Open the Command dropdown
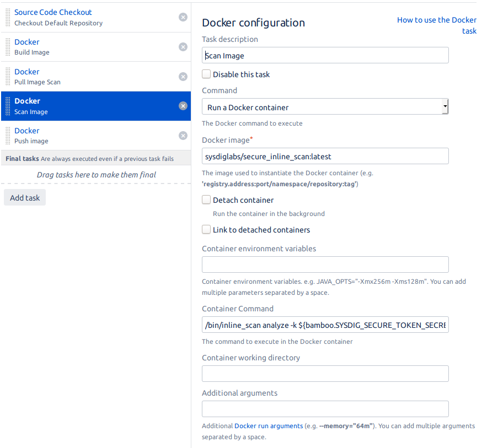Screen dimensions: 482x448 (325, 106)
